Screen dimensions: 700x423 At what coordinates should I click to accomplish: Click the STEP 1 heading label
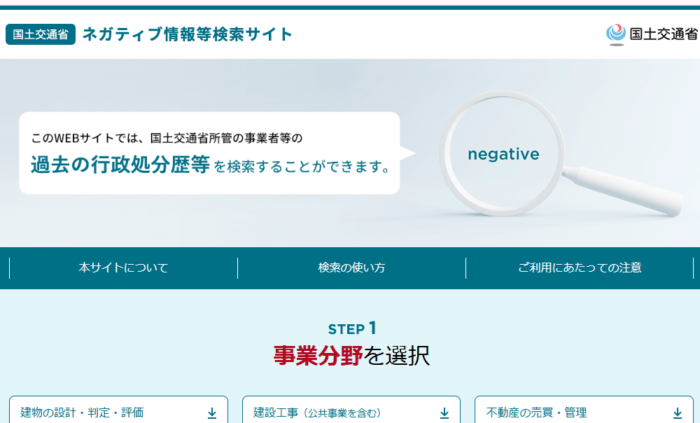[351, 328]
